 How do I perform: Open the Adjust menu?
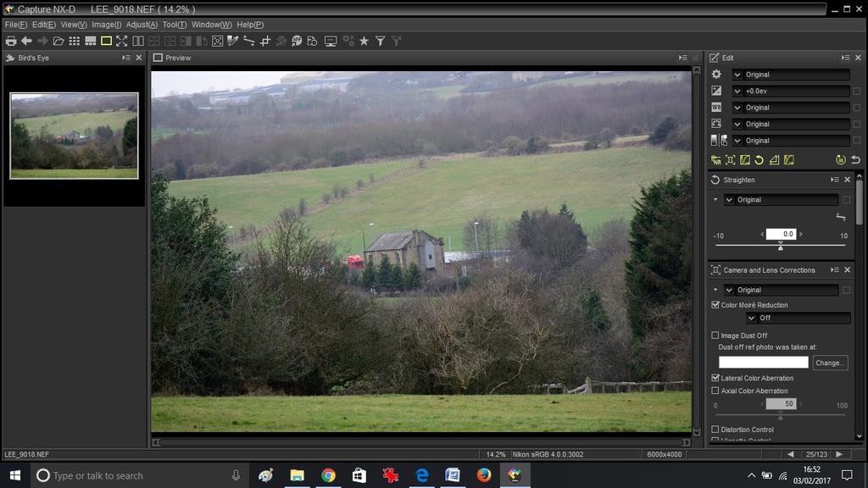(142, 25)
